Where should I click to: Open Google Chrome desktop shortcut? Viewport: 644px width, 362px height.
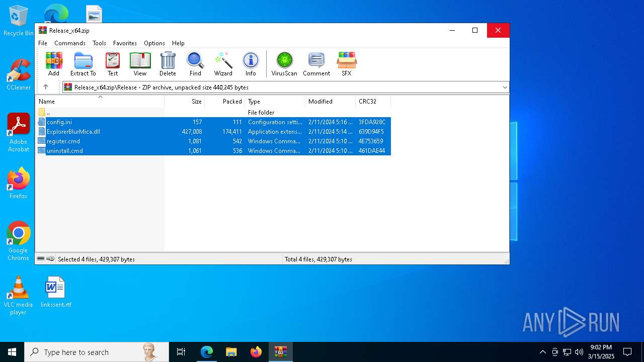point(19,241)
